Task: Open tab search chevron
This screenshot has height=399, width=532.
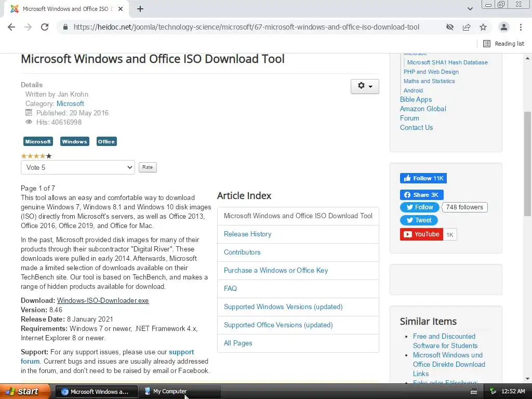Action: coord(470,9)
